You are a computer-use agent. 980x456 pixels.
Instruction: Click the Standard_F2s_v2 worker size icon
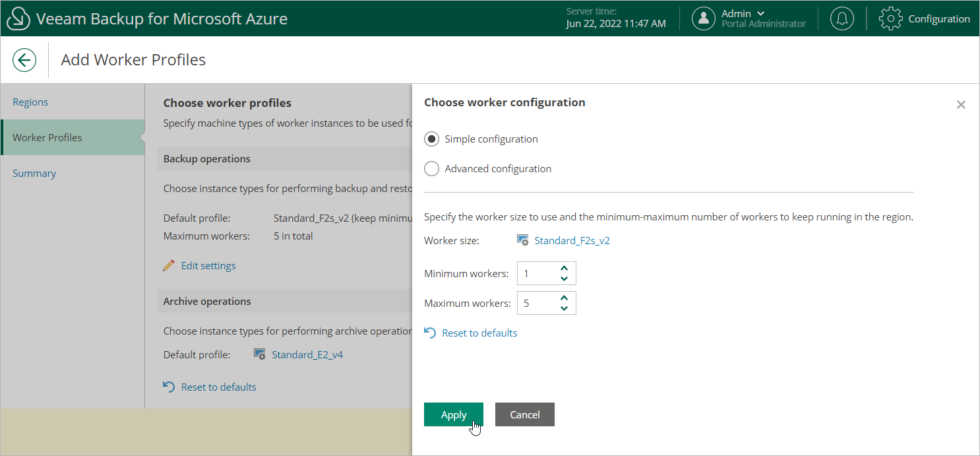click(x=523, y=241)
